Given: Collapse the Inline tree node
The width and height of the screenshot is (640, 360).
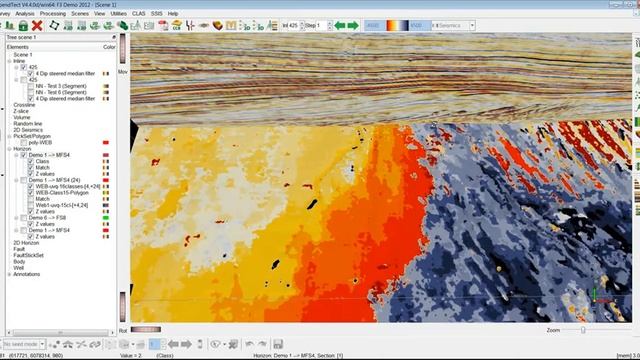Looking at the screenshot, I should pos(9,61).
